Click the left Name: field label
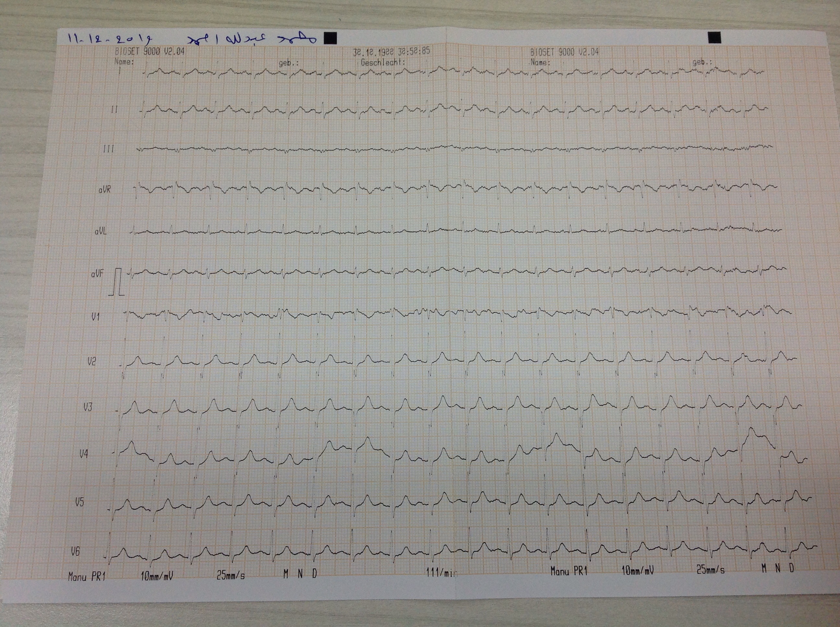 coord(124,62)
